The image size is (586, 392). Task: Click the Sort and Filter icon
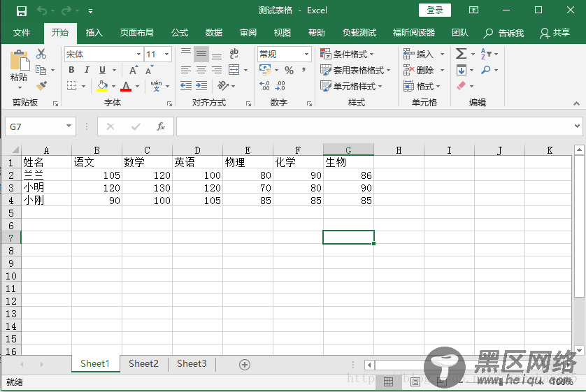click(x=486, y=54)
